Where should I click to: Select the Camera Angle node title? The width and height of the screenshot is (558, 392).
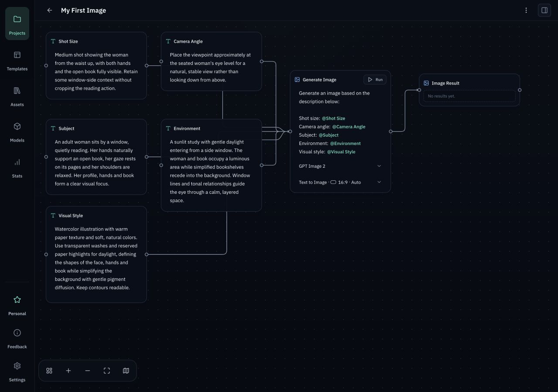pos(188,41)
